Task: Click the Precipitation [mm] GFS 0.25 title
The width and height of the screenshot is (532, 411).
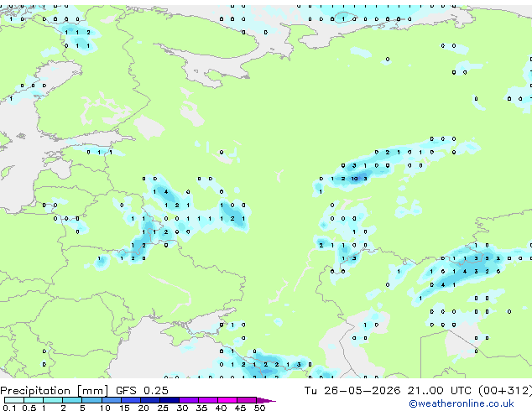Action: tap(84, 391)
